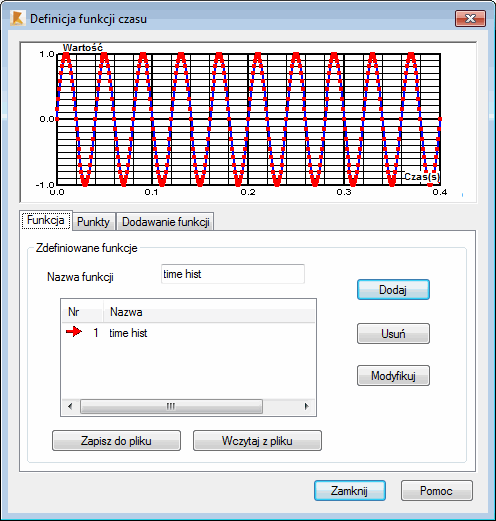
Task: Click the Modyfikuj button
Action: 393,376
